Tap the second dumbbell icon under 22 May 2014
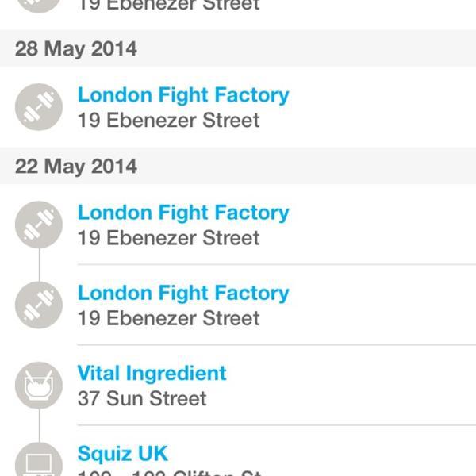The height and width of the screenshot is (476, 476). (38, 305)
